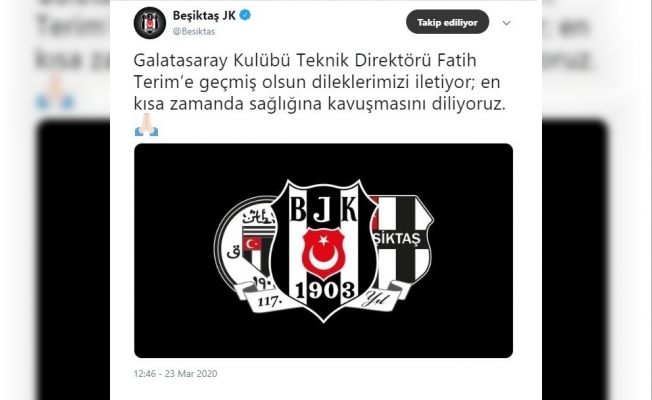Screen dimensions: 652x400
Task: Open the 12:46 - 23 Mar 2020 timestamp
Action: point(175,373)
